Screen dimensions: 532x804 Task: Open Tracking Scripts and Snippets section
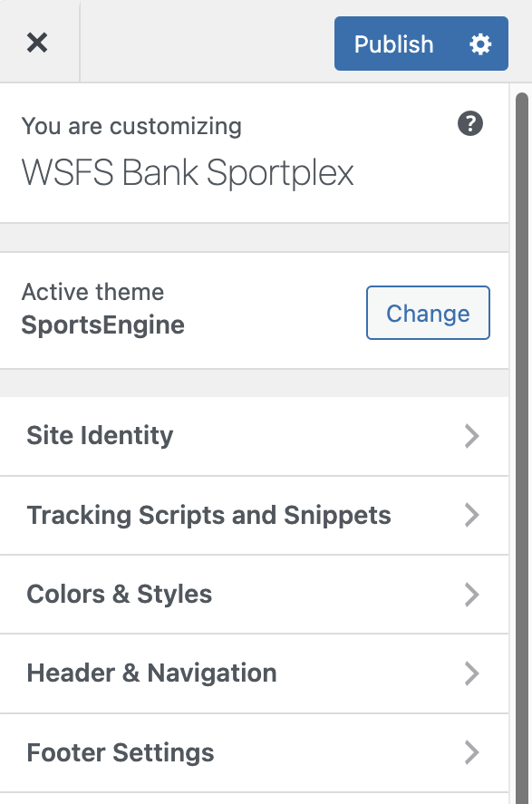click(x=254, y=516)
